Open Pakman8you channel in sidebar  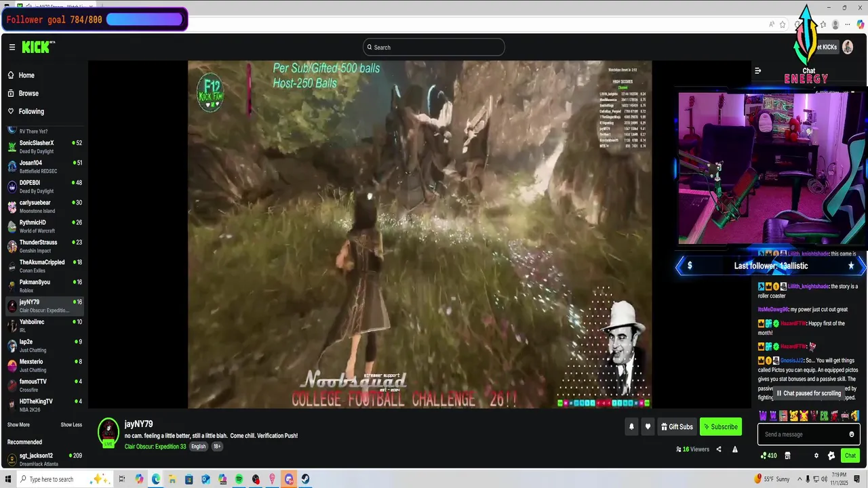45,286
